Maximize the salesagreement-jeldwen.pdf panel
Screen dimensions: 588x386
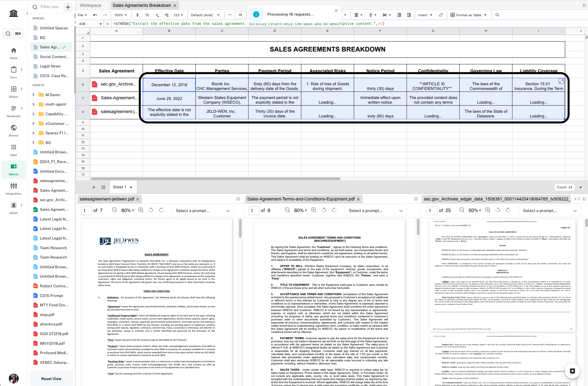[238, 199]
